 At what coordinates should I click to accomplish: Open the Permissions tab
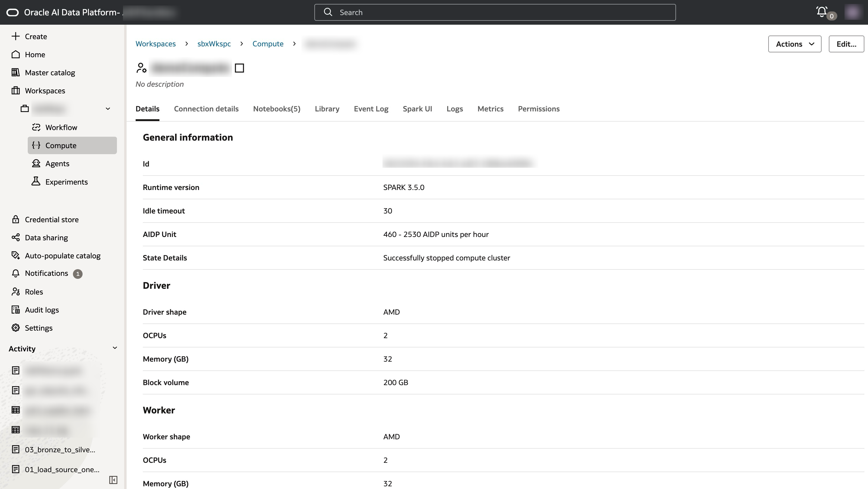539,109
